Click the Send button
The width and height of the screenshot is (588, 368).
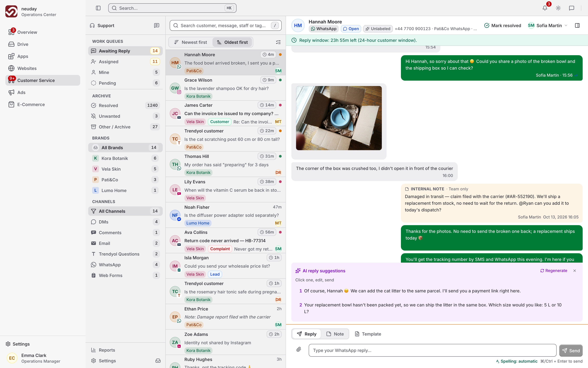click(571, 350)
